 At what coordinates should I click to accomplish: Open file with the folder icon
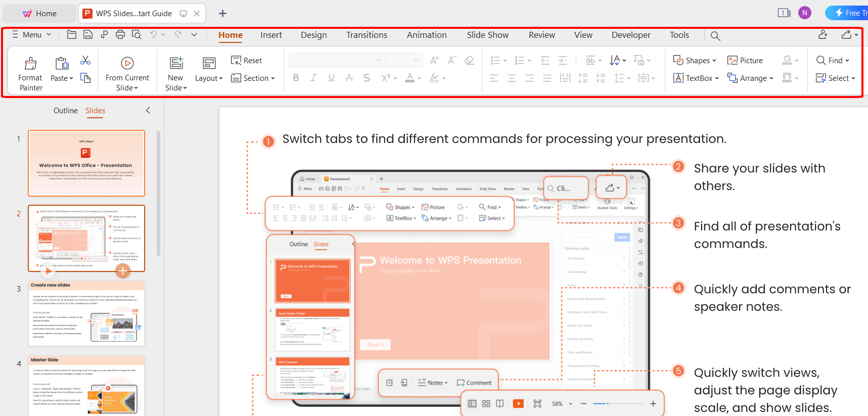coord(72,34)
